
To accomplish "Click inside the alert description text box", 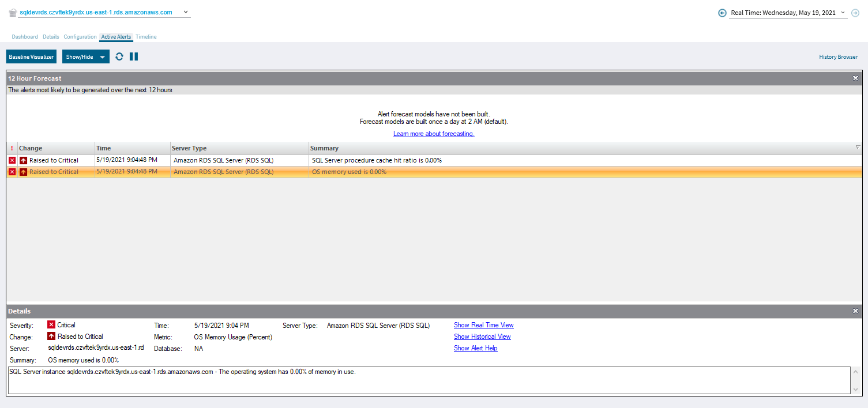I will click(x=429, y=380).
